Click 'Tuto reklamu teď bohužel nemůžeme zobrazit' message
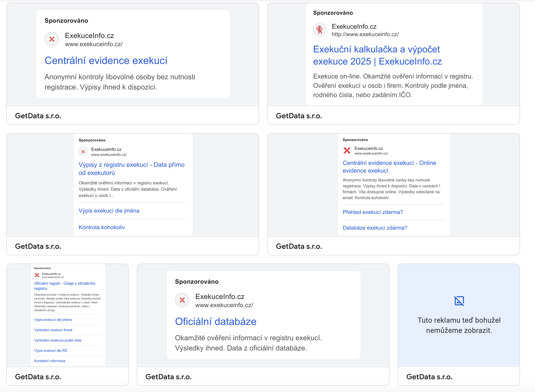This screenshot has height=392, width=535. click(x=459, y=325)
